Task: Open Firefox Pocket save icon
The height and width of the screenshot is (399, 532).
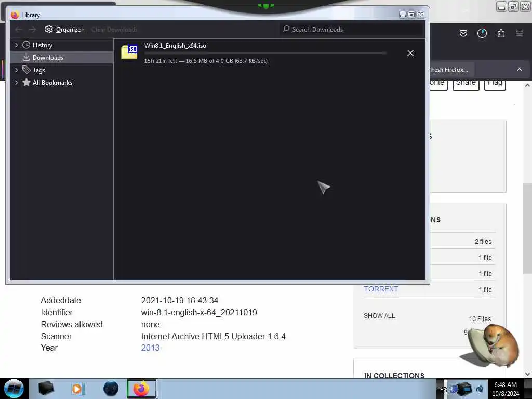Action: [463, 33]
